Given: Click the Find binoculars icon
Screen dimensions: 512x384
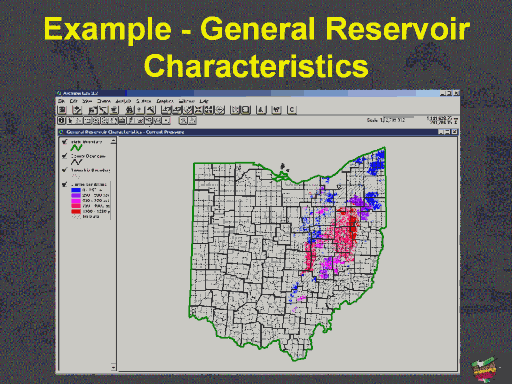Looking at the screenshot, I should [x=129, y=110].
